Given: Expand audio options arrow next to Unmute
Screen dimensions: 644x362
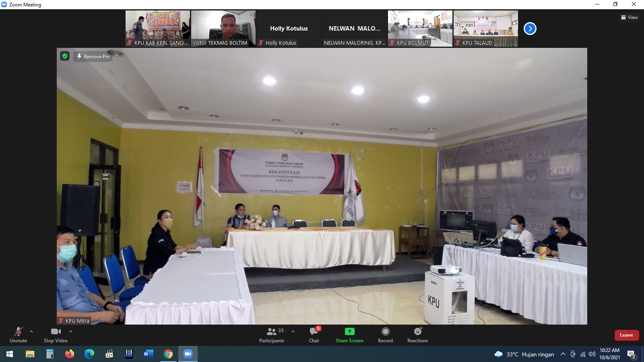Looking at the screenshot, I should (31, 331).
